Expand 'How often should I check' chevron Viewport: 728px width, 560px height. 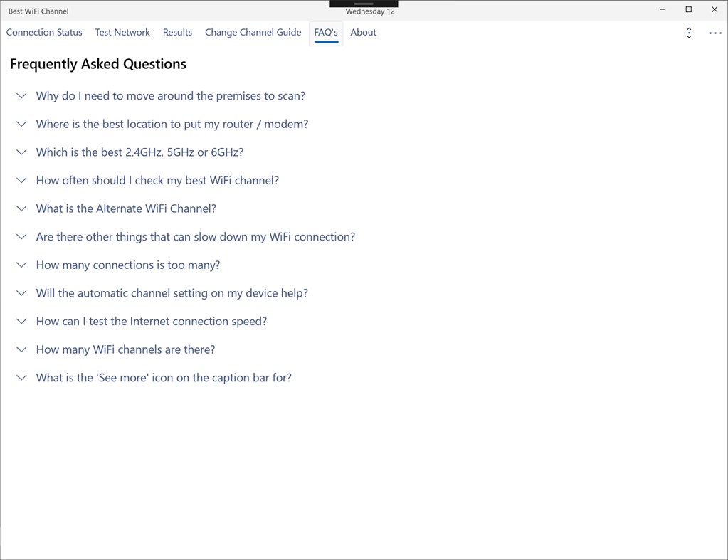pos(21,181)
